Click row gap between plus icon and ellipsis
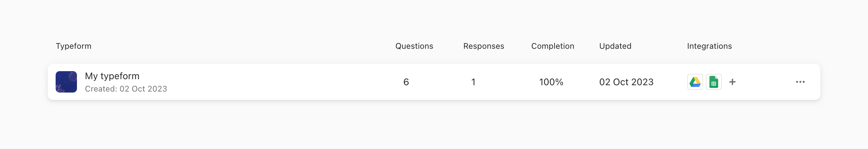Screen dimensions: 868x149 point(765,82)
